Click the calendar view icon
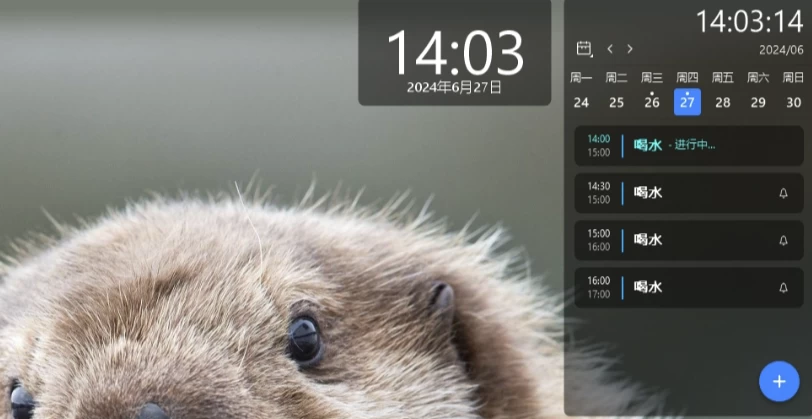Image resolution: width=812 pixels, height=419 pixels. 584,48
